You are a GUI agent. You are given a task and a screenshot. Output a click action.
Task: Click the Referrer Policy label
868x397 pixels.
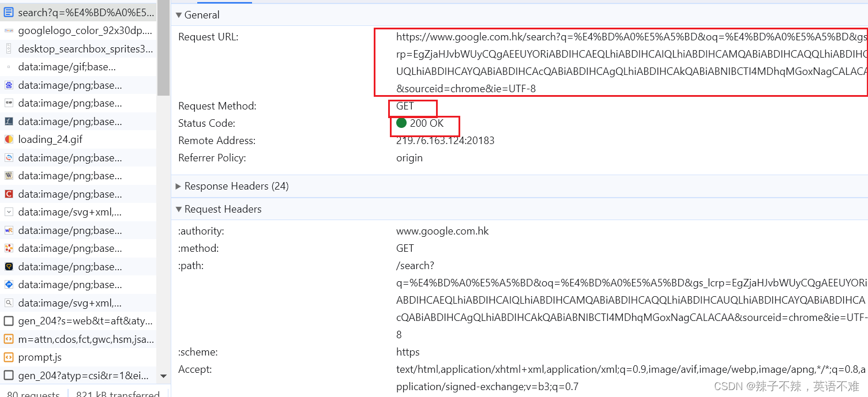(212, 158)
